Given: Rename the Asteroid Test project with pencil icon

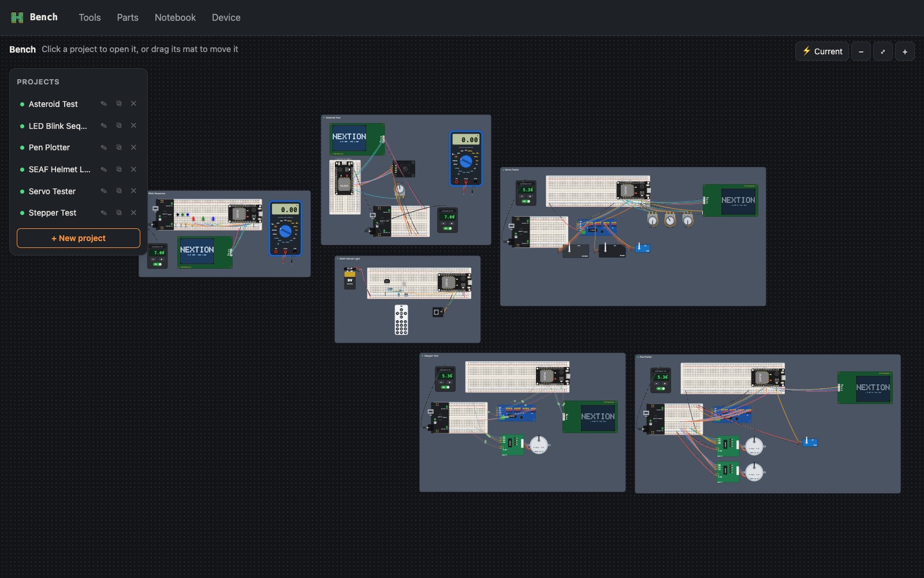Looking at the screenshot, I should coord(104,104).
